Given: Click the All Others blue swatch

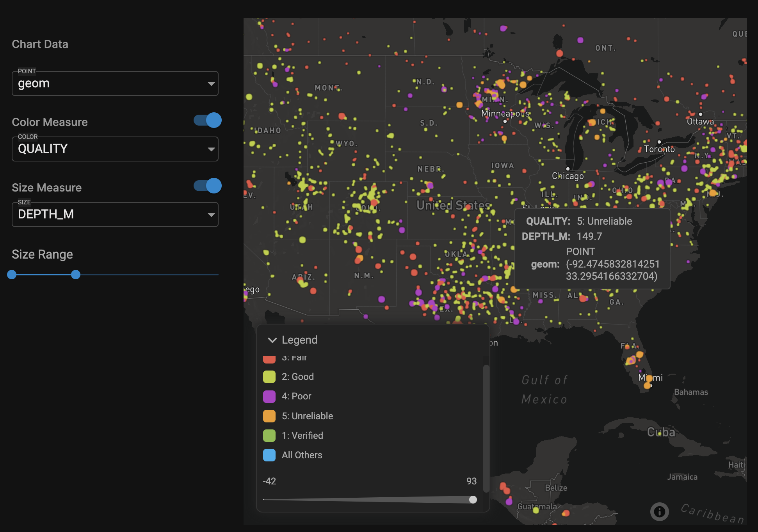Looking at the screenshot, I should (x=269, y=455).
